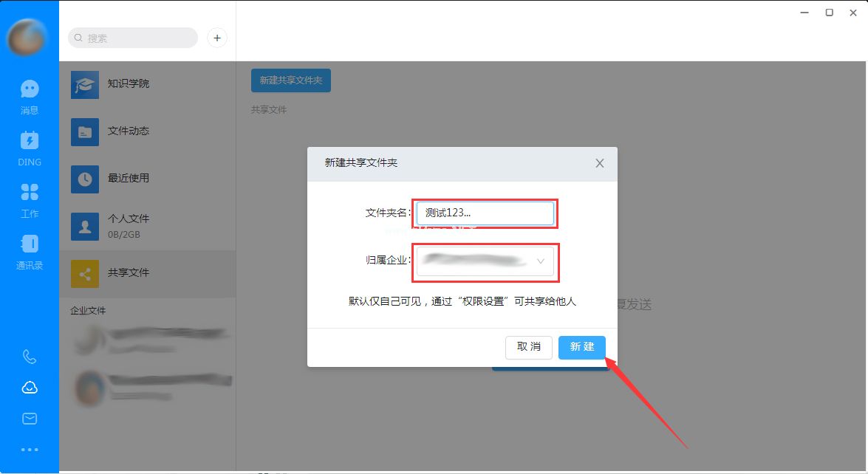Click the 文件夹名 folder name input field

[x=484, y=213]
